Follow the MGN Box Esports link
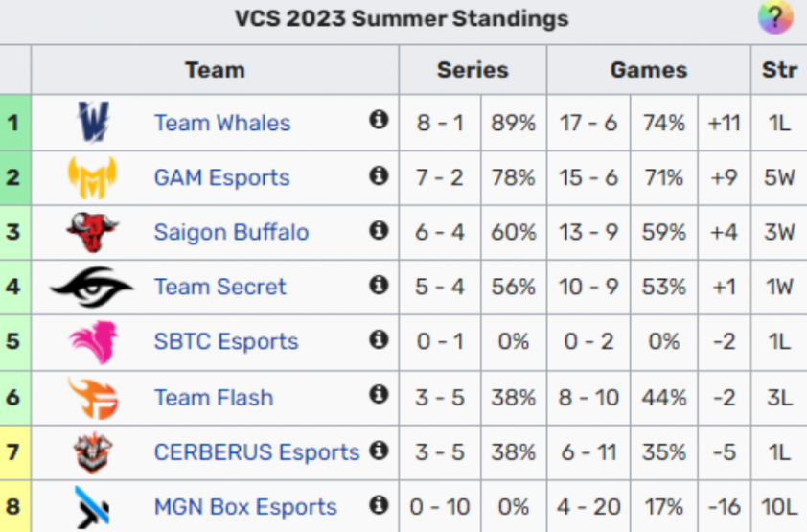The height and width of the screenshot is (532, 807). click(x=245, y=507)
